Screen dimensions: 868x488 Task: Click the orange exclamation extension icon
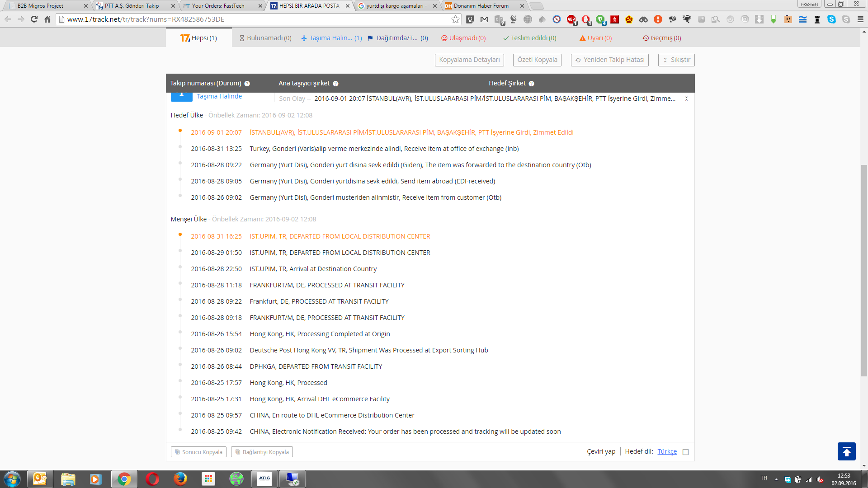pos(658,19)
